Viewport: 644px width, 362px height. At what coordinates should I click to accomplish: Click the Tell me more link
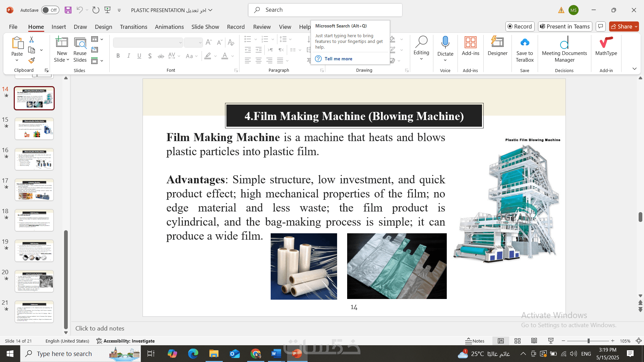(338, 59)
